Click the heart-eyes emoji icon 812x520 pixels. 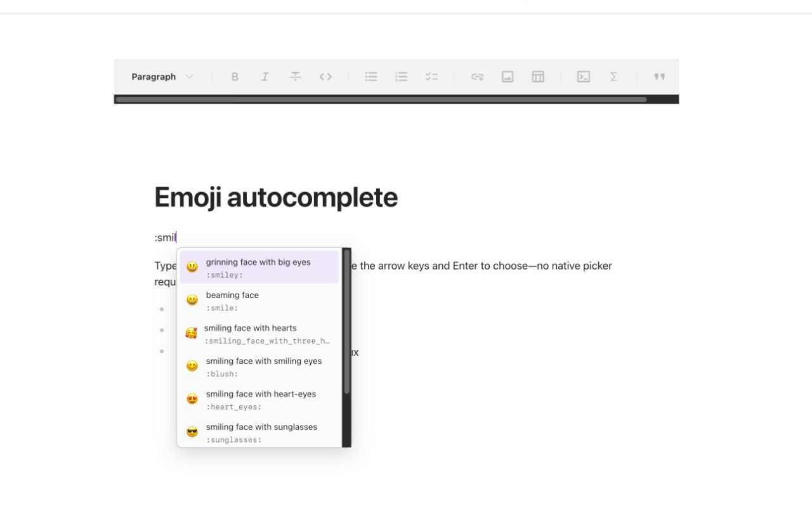point(192,399)
